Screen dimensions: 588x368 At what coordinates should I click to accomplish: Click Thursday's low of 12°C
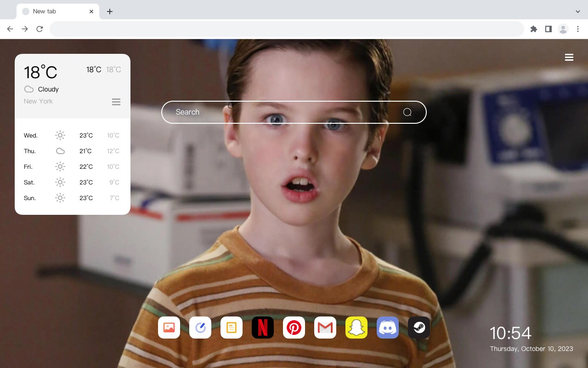tap(113, 151)
